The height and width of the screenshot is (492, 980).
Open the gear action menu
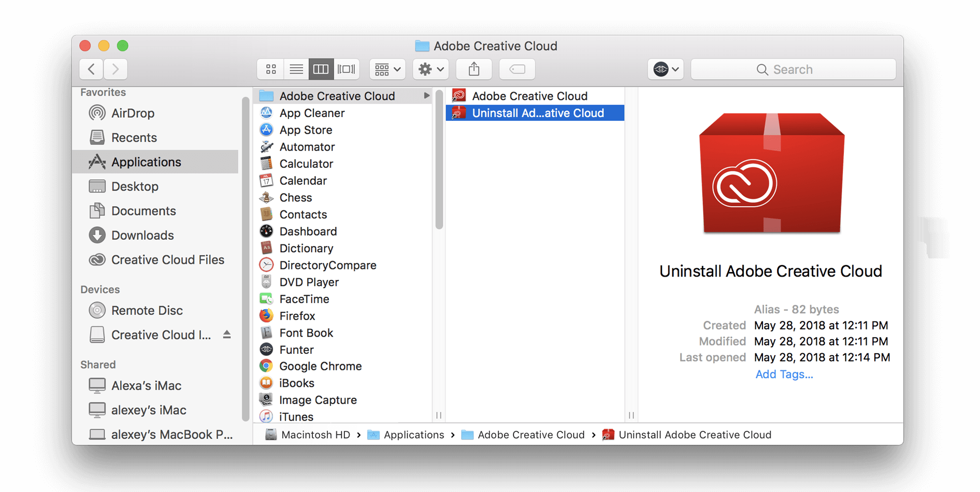point(431,69)
